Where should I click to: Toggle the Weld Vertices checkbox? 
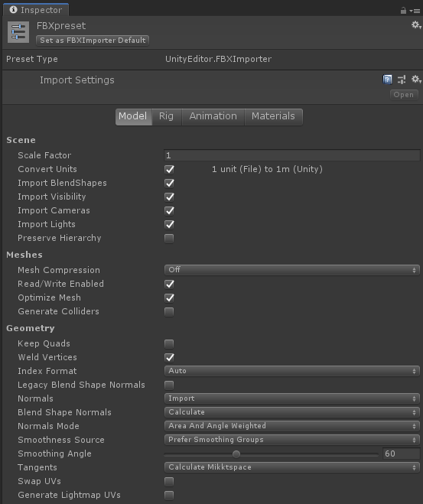[169, 357]
